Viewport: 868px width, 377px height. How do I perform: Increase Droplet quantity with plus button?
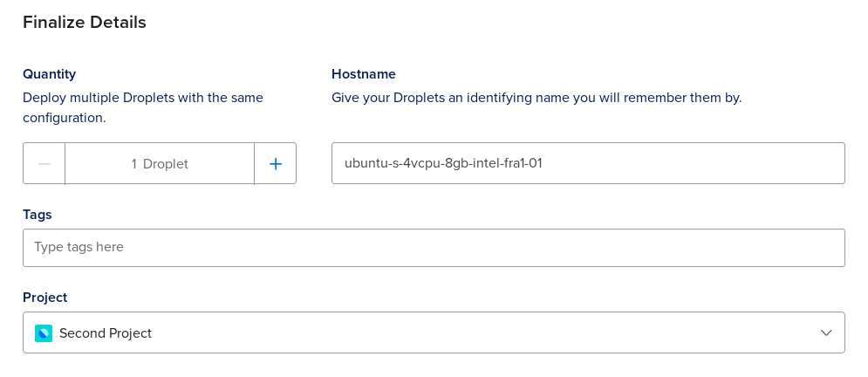click(x=276, y=164)
